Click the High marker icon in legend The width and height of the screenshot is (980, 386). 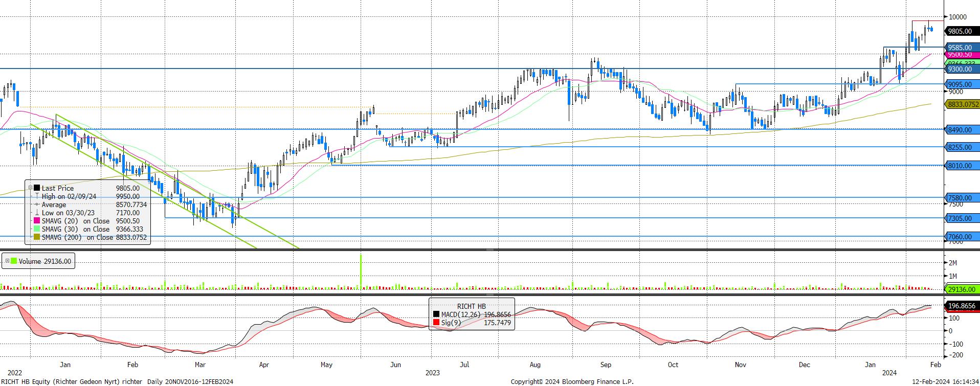[37, 196]
